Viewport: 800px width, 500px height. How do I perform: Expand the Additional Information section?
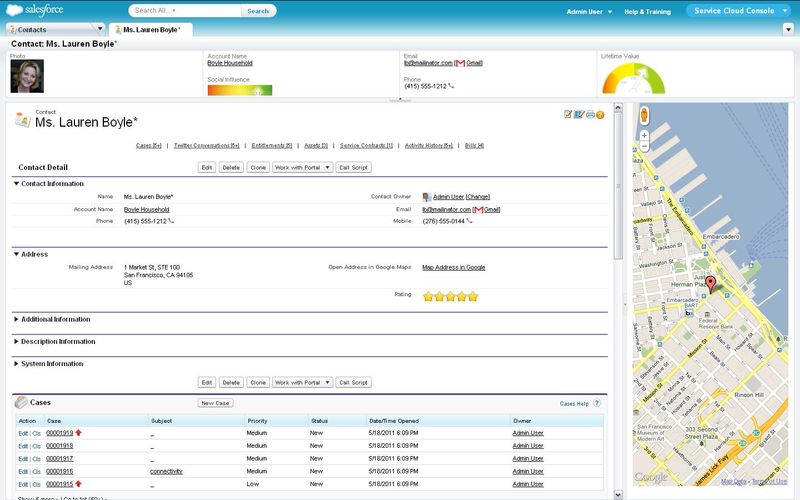pyautogui.click(x=16, y=319)
